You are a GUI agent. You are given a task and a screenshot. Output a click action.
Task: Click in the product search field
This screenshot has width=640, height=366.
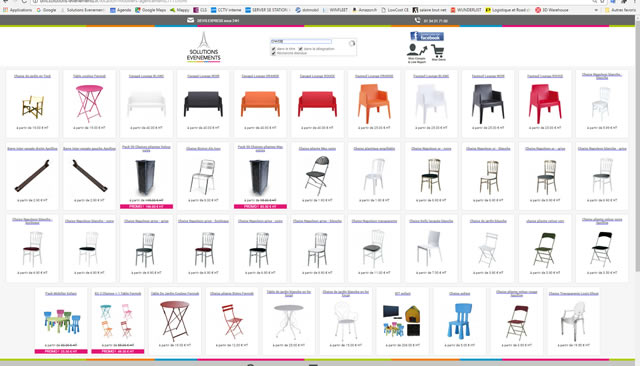(301, 42)
